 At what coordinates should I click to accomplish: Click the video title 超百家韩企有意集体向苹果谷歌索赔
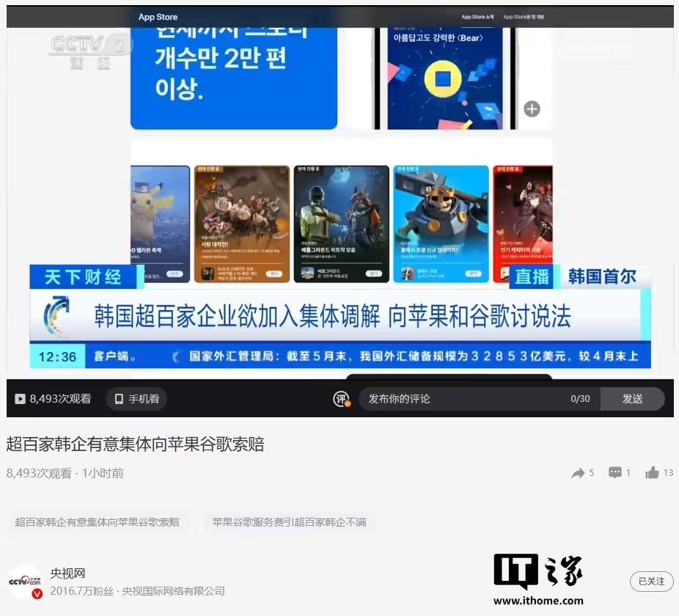point(135,444)
